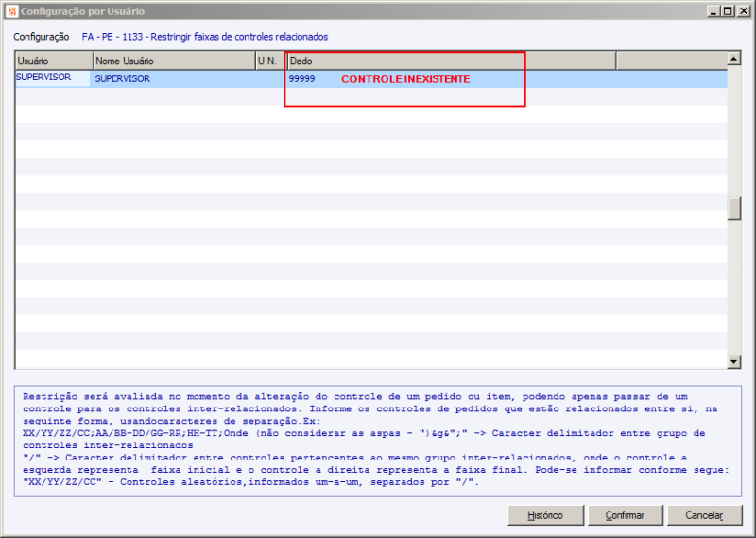Click the Usuário column header
This screenshot has height=538, width=756.
pos(54,61)
